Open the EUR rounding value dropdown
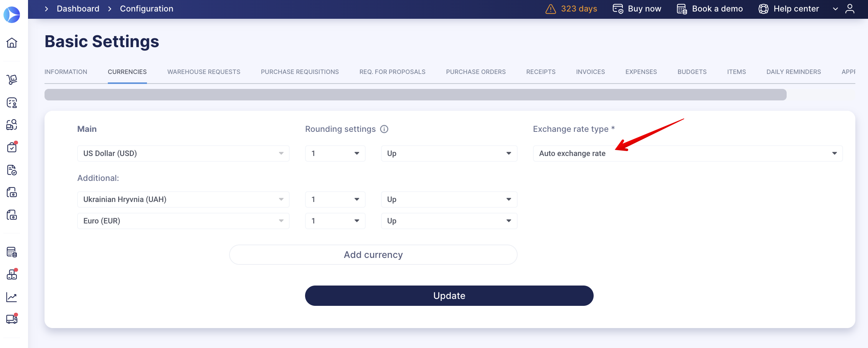Image resolution: width=868 pixels, height=348 pixels. (335, 221)
